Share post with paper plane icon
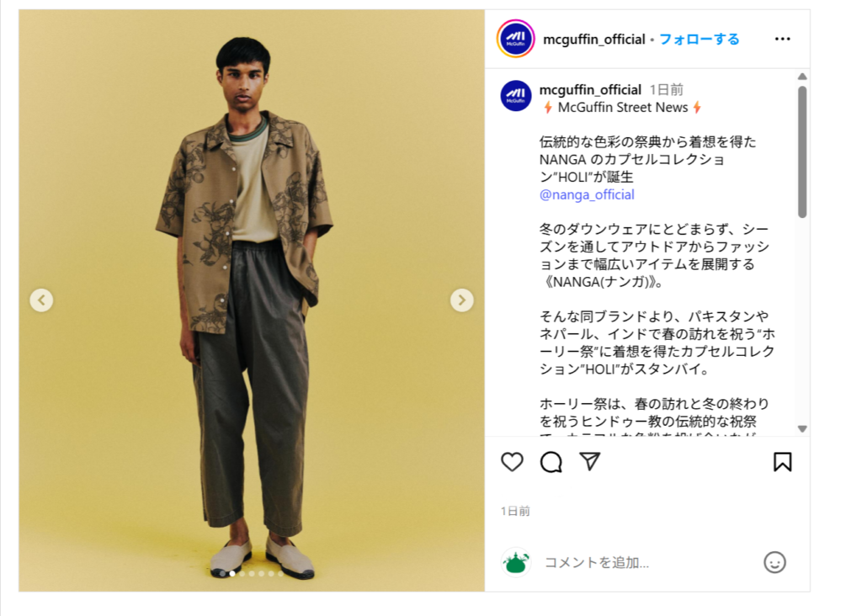Screen dimensions: 862x616 click(590, 462)
